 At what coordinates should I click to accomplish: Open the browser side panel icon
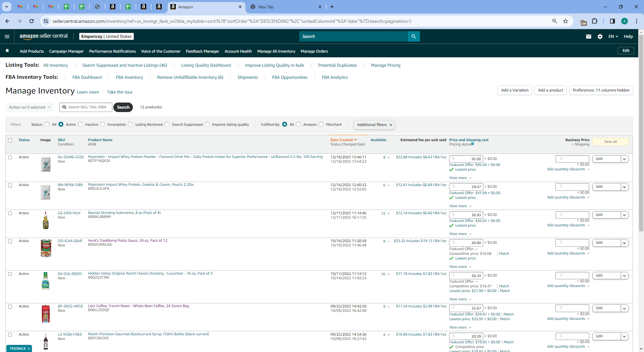coord(612,21)
